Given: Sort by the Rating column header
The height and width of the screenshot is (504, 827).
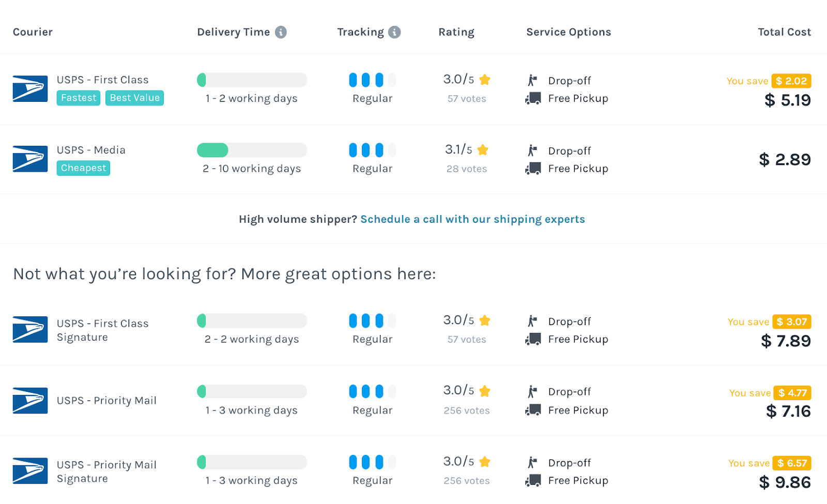Looking at the screenshot, I should (x=456, y=32).
